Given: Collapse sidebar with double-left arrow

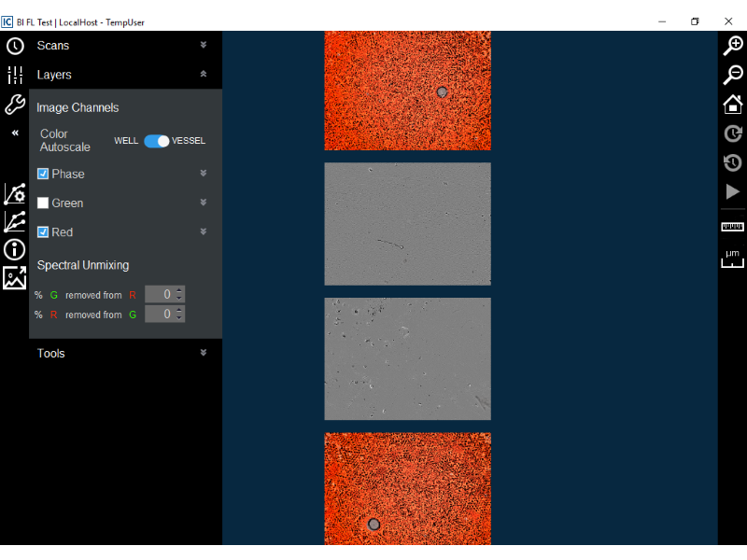Looking at the screenshot, I should (15, 133).
